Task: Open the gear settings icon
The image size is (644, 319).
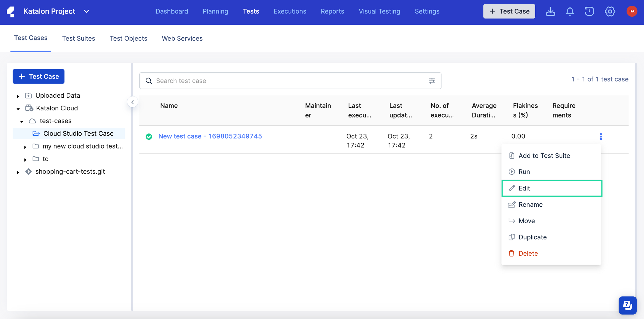Action: (x=610, y=11)
